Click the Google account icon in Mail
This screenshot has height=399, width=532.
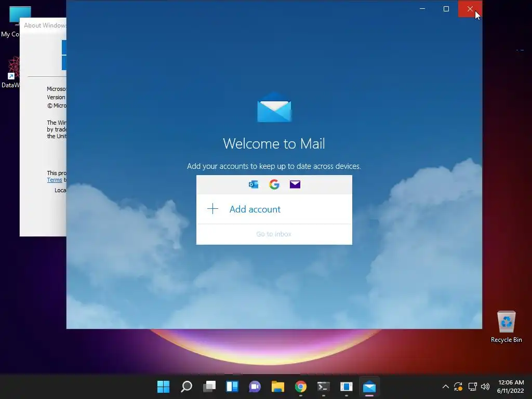tap(274, 184)
